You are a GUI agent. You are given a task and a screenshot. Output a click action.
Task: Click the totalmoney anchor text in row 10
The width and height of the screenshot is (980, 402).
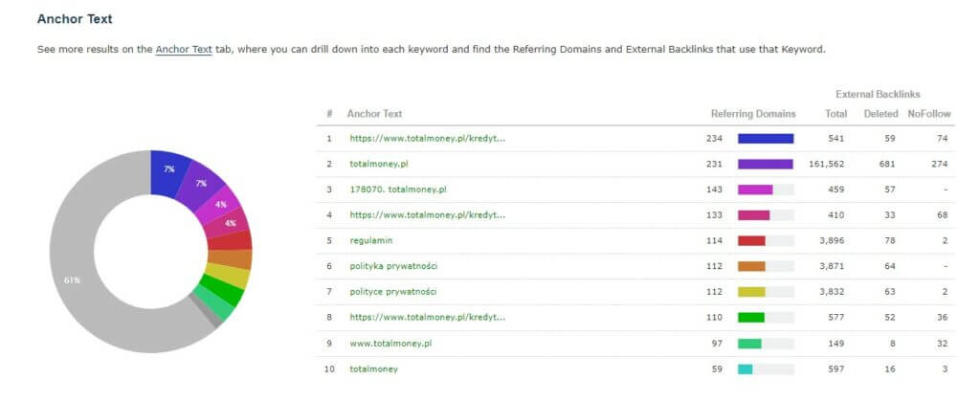pyautogui.click(x=374, y=368)
